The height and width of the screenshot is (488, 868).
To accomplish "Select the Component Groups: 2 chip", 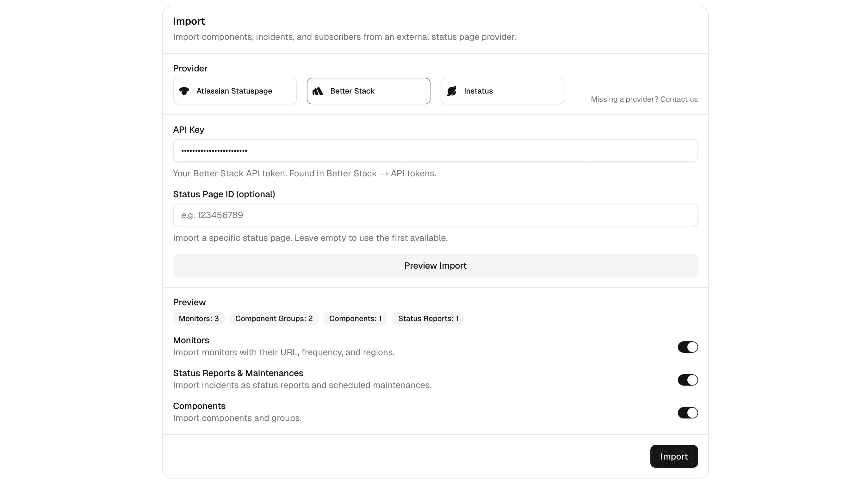I will [x=274, y=318].
